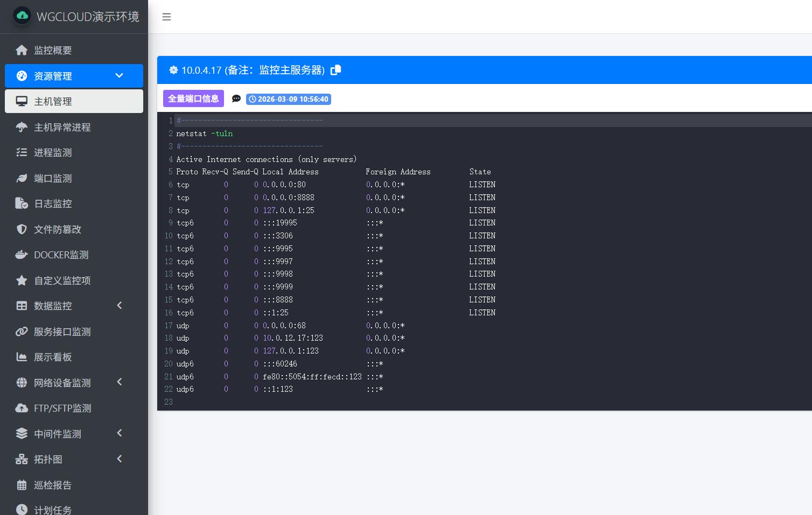Toggle sidebar with hamburger menu icon
Viewport: 812px width, 515px height.
[x=166, y=17]
